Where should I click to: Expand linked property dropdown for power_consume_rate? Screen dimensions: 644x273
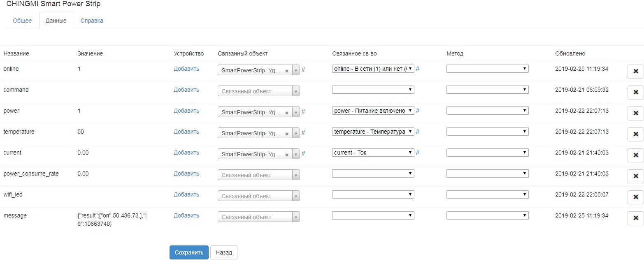(x=373, y=174)
